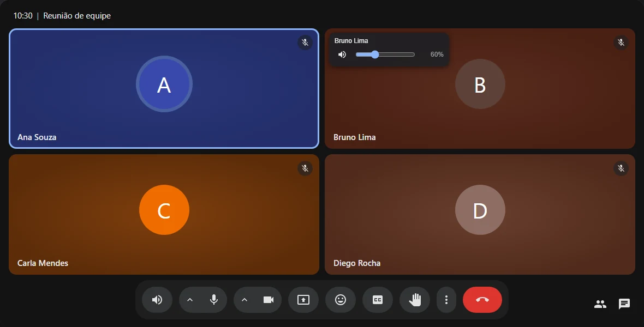Viewport: 644px width, 327px height.
Task: Adjust Bruno Lima volume slider
Action: pyautogui.click(x=385, y=55)
